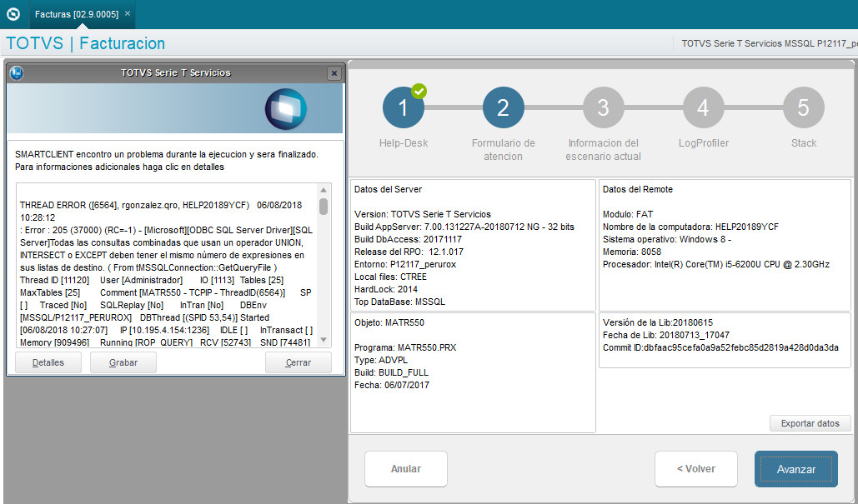858x504 pixels.
Task: Click 'Nombre de la computadora' line
Action: point(690,227)
